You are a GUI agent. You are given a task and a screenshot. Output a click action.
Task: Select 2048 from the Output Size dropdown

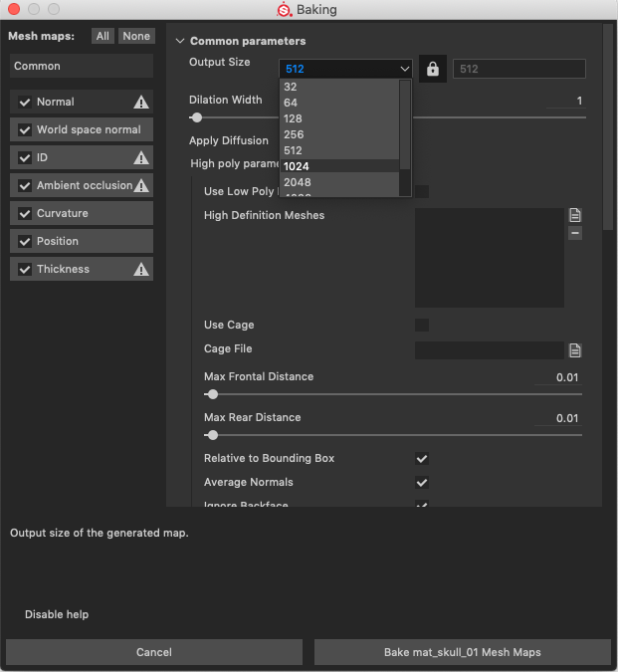coord(297,182)
